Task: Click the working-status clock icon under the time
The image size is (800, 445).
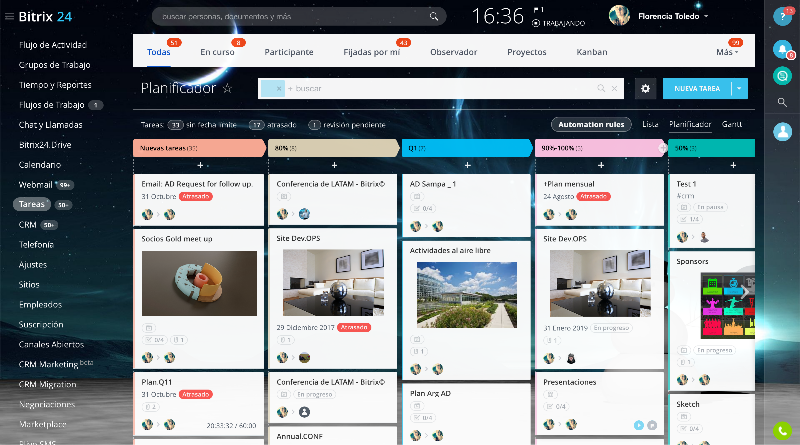Action: (x=536, y=23)
